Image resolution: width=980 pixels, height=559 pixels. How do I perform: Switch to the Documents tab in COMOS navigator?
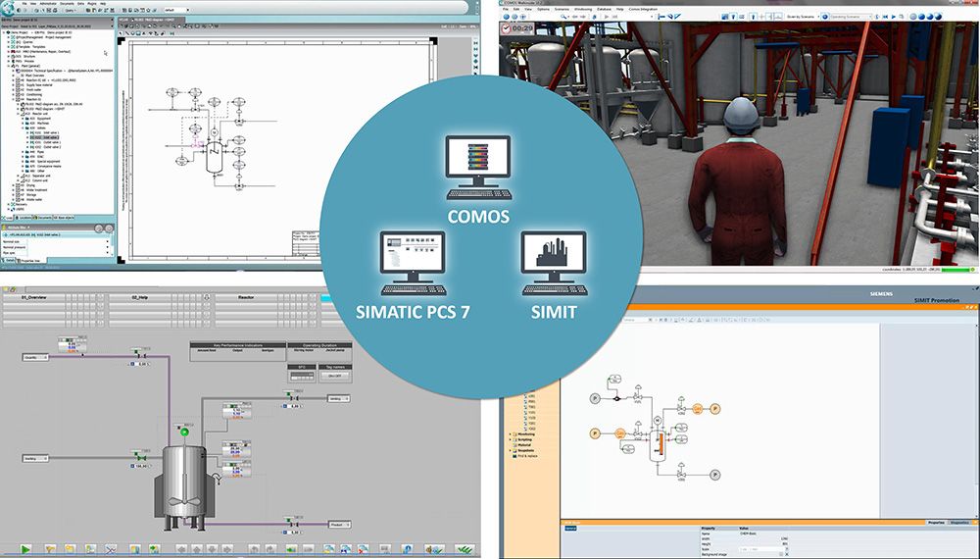tap(43, 218)
